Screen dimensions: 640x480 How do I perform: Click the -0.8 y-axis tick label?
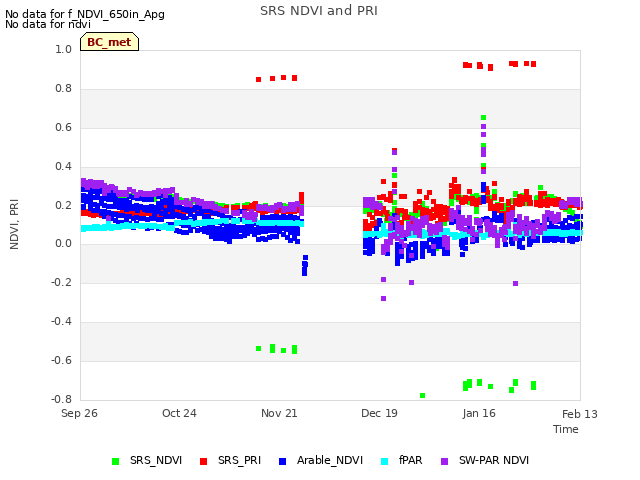click(61, 399)
